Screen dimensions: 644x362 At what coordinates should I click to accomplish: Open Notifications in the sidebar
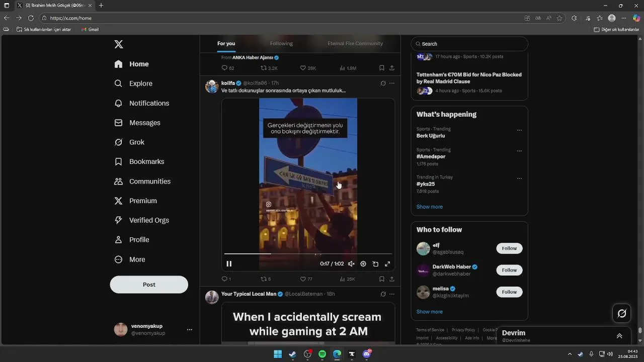141,103
